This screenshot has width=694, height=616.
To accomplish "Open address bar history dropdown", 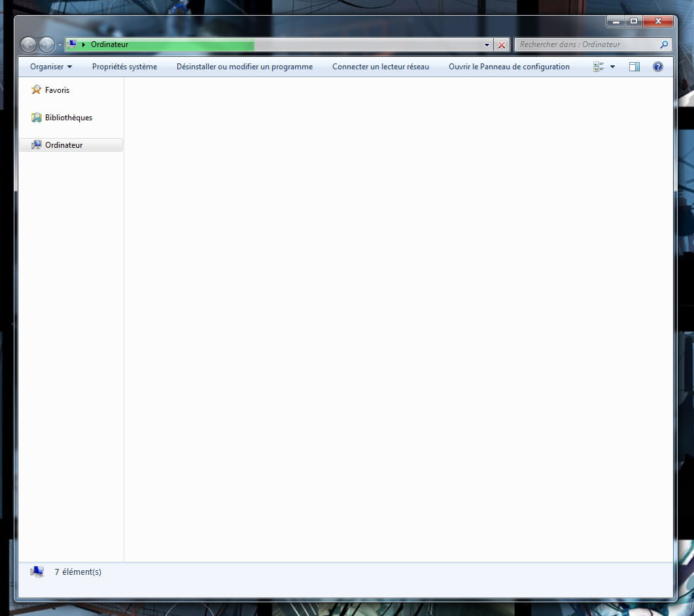I will tap(487, 44).
